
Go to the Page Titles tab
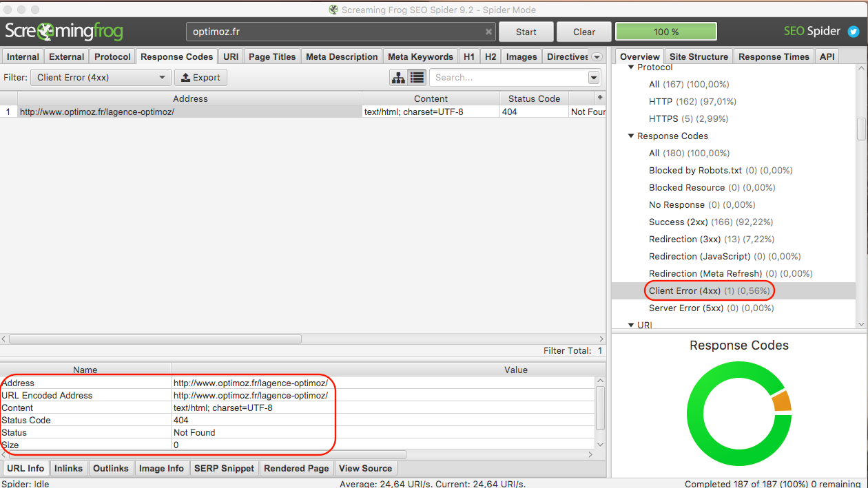coord(272,57)
